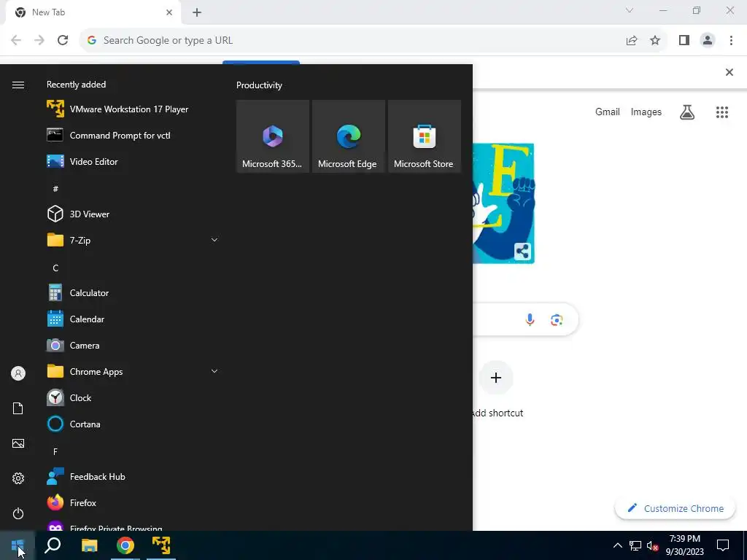This screenshot has height=560, width=747.
Task: Open Images link on New Tab page
Action: coord(646,112)
